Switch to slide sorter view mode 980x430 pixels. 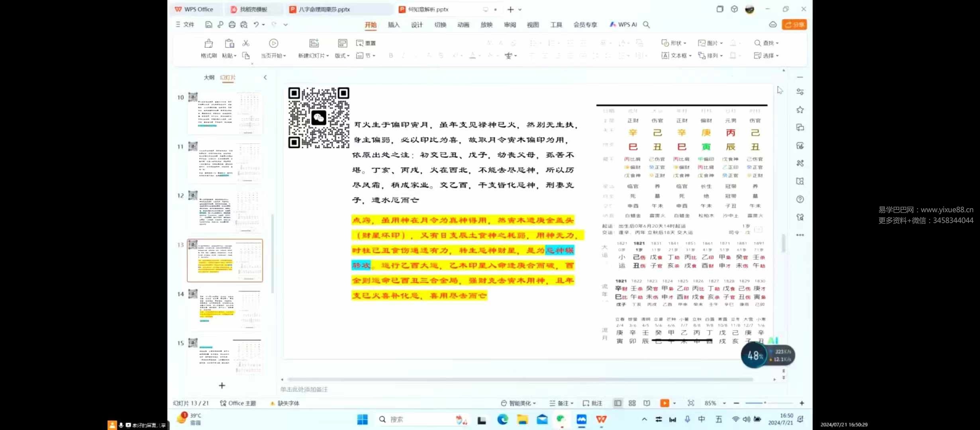(x=632, y=403)
